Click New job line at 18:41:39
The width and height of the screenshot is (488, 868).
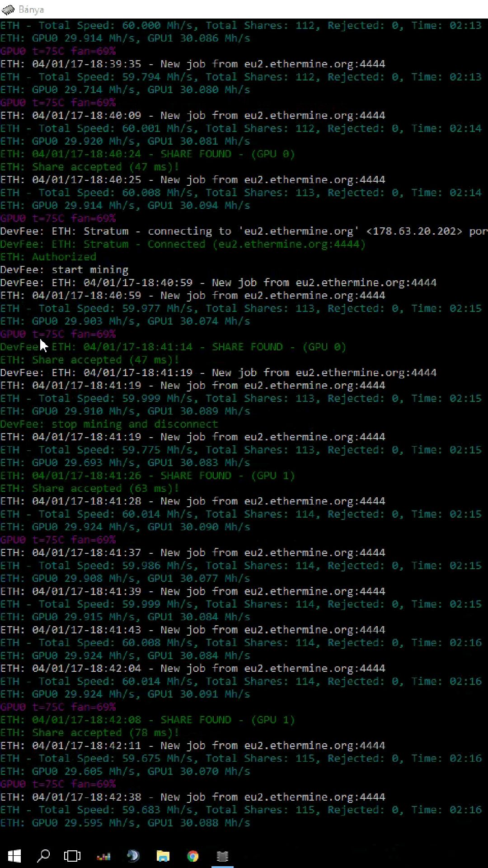click(192, 591)
